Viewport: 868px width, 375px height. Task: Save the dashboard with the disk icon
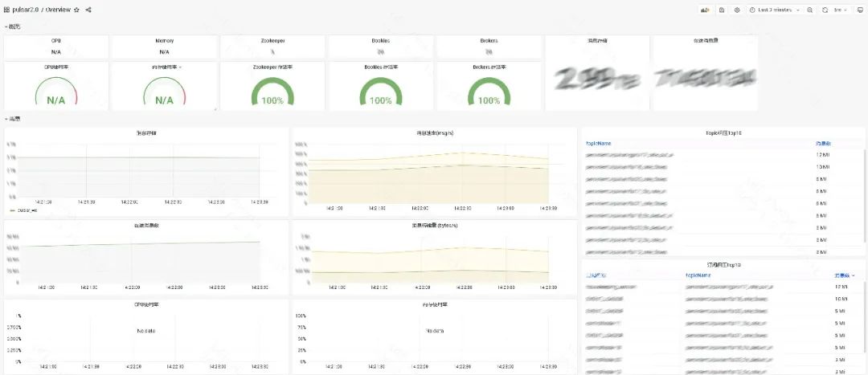(722, 10)
